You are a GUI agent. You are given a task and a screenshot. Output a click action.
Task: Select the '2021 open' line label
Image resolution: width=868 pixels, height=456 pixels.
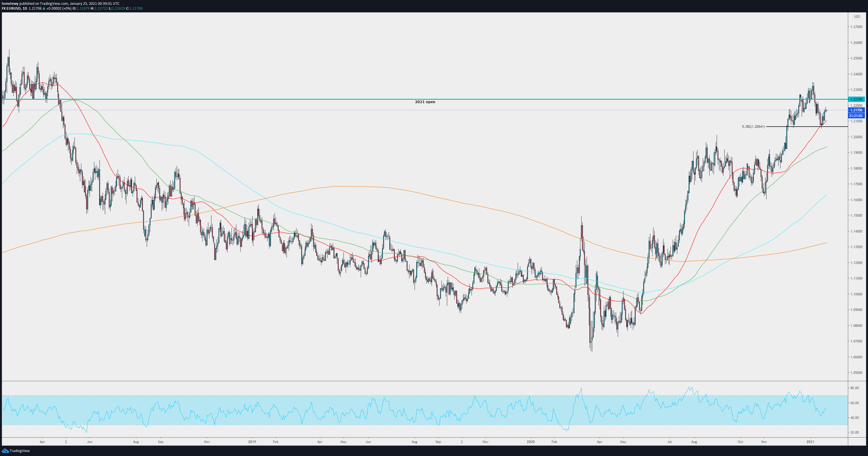coord(425,102)
